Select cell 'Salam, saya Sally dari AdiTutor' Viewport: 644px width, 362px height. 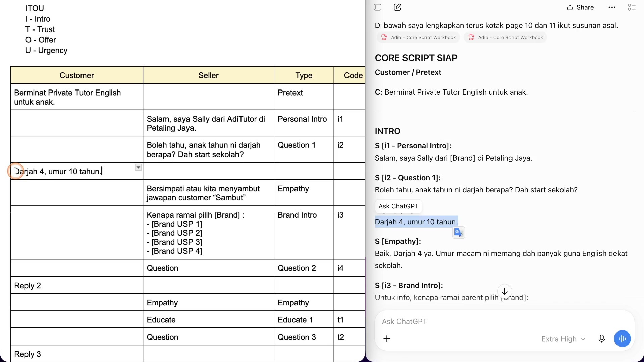pyautogui.click(x=209, y=123)
